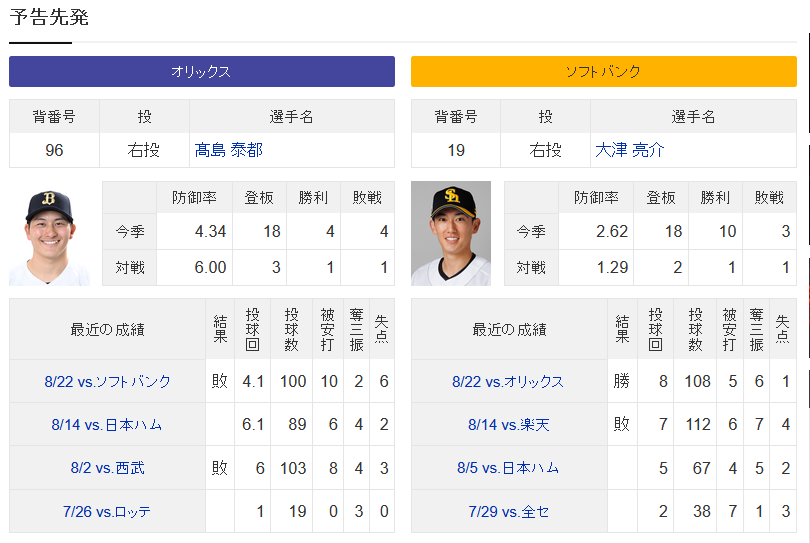Open the 8/22 vs.ソフトバンク game link
The height and width of the screenshot is (543, 810).
pyautogui.click(x=107, y=382)
